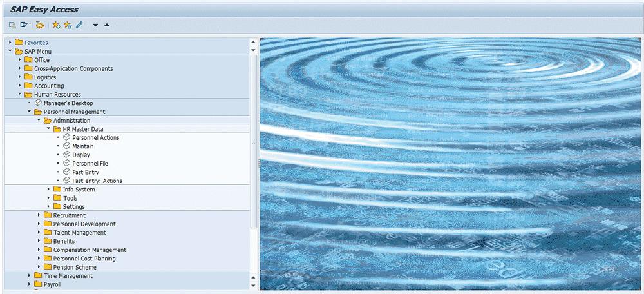
Task: Click the Office folder icon
Action: click(28, 59)
